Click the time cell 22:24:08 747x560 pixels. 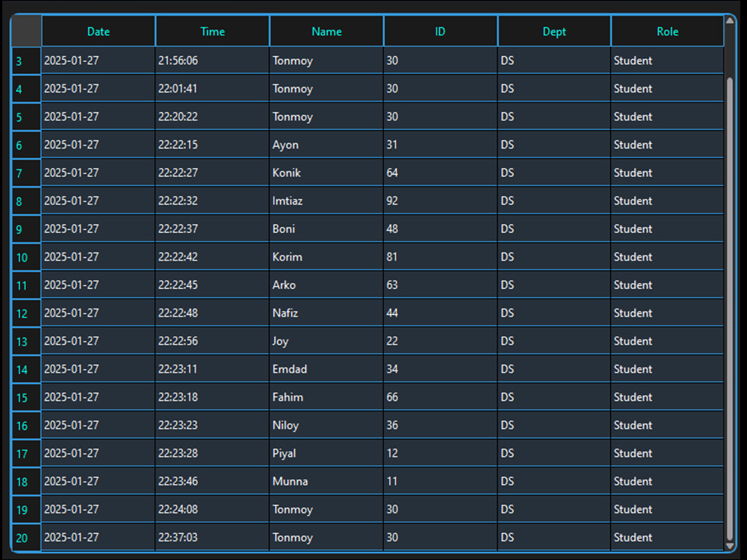click(212, 510)
